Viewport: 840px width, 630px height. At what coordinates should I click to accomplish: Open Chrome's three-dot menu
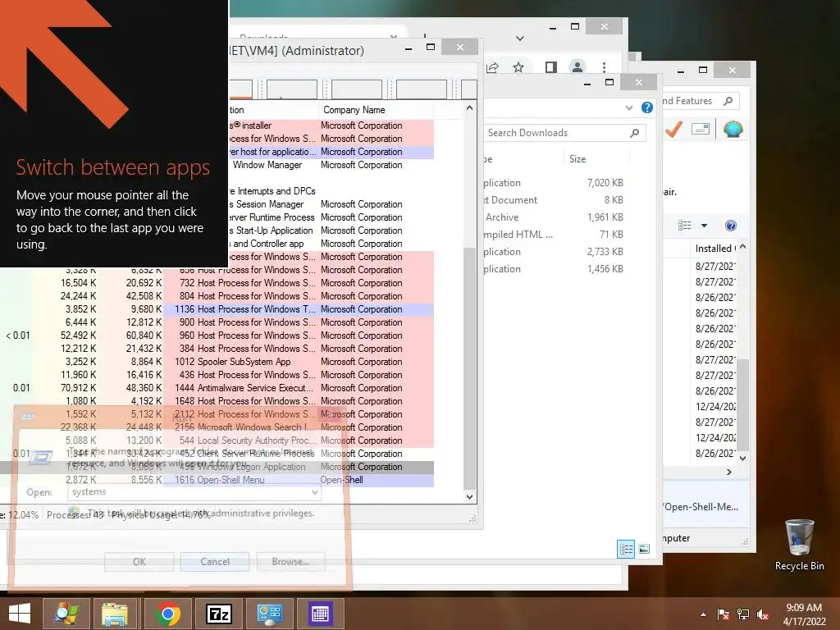[604, 67]
